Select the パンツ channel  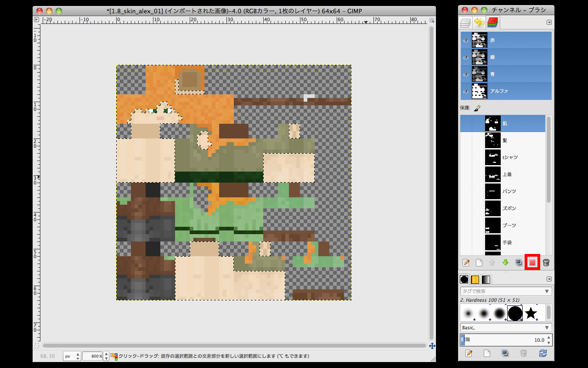point(503,191)
